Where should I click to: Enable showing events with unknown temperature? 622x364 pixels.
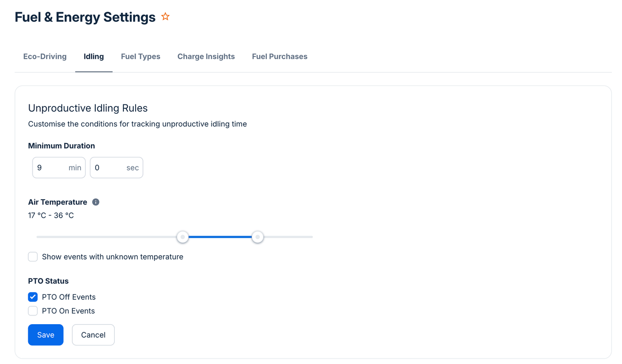pos(33,257)
